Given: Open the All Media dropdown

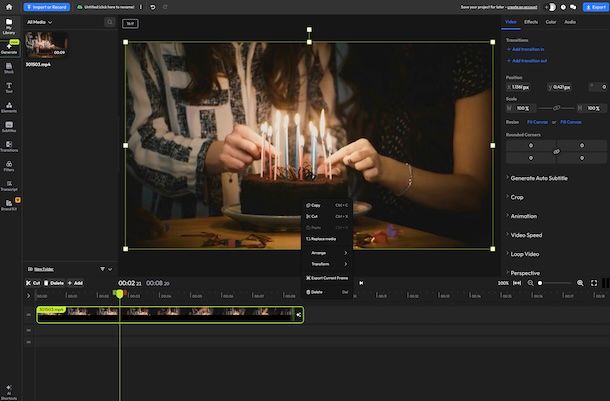Looking at the screenshot, I should point(40,21).
